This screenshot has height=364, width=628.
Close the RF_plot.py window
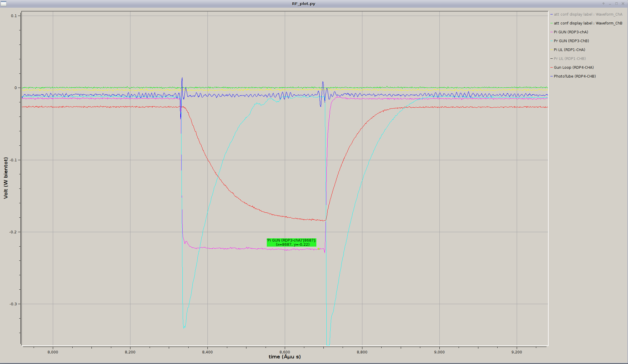coord(623,4)
